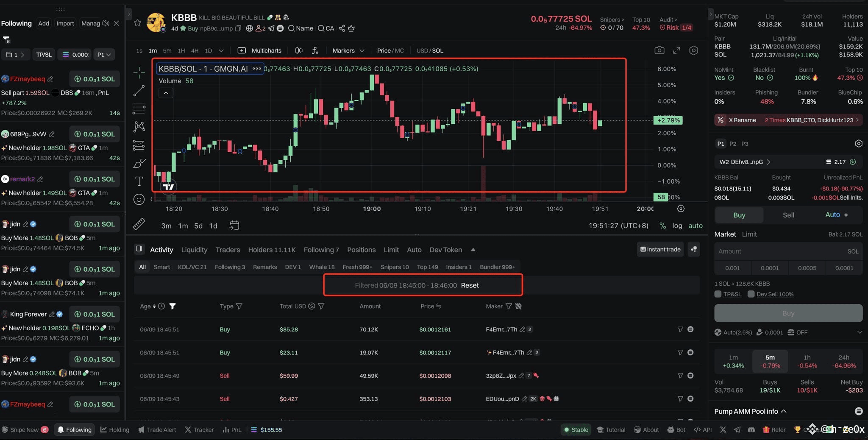
Task: Click Import in Following panel
Action: [65, 23]
